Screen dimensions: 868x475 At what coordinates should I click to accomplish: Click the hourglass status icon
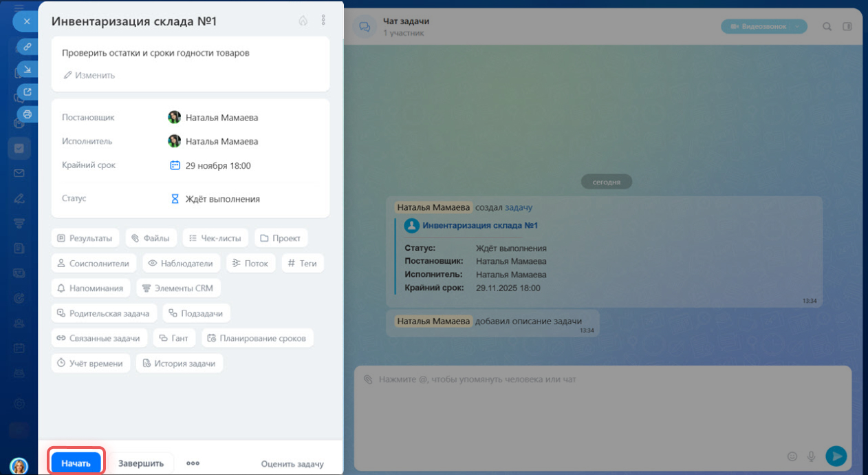(175, 199)
